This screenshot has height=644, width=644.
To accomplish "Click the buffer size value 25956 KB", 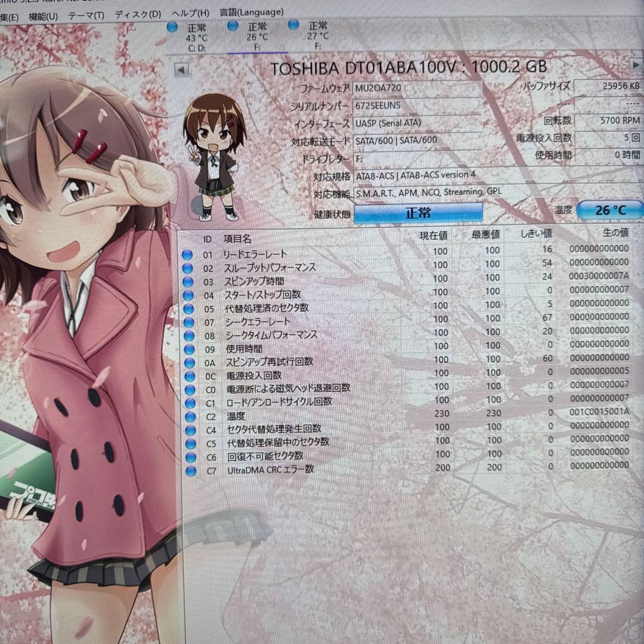I will pyautogui.click(x=608, y=86).
